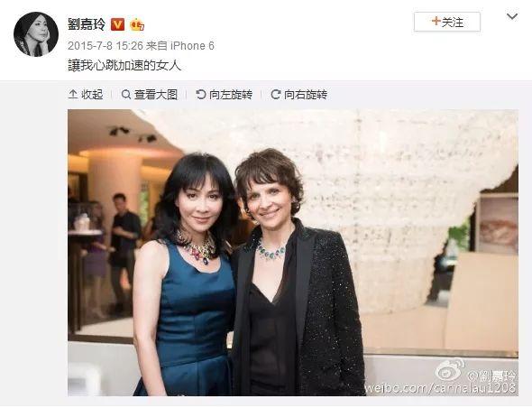Viewport: 532px width, 408px height.
Task: Follow the user with the 关注 button
Action: coord(447,22)
